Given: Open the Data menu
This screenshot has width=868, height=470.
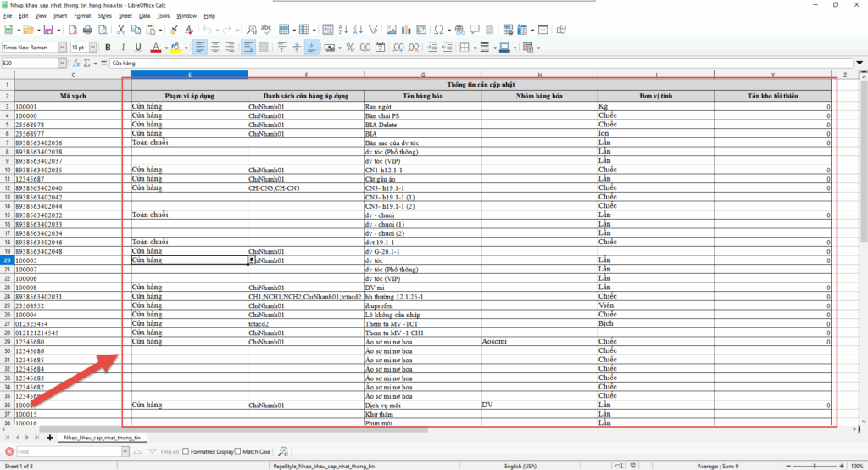Looking at the screenshot, I should (x=144, y=15).
